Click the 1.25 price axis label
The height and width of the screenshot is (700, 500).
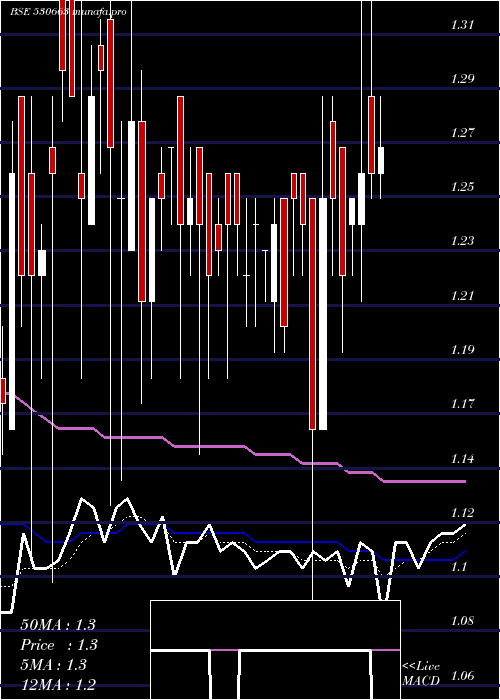[x=462, y=187]
